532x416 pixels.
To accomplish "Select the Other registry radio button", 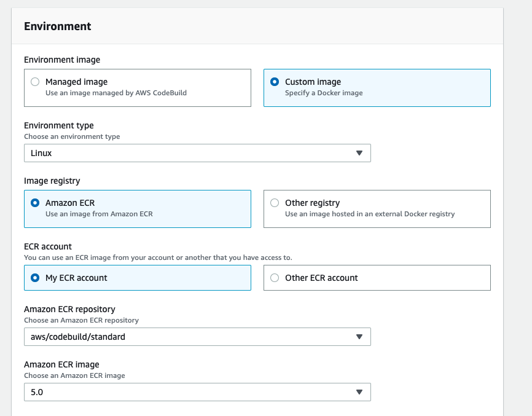I will pyautogui.click(x=274, y=203).
